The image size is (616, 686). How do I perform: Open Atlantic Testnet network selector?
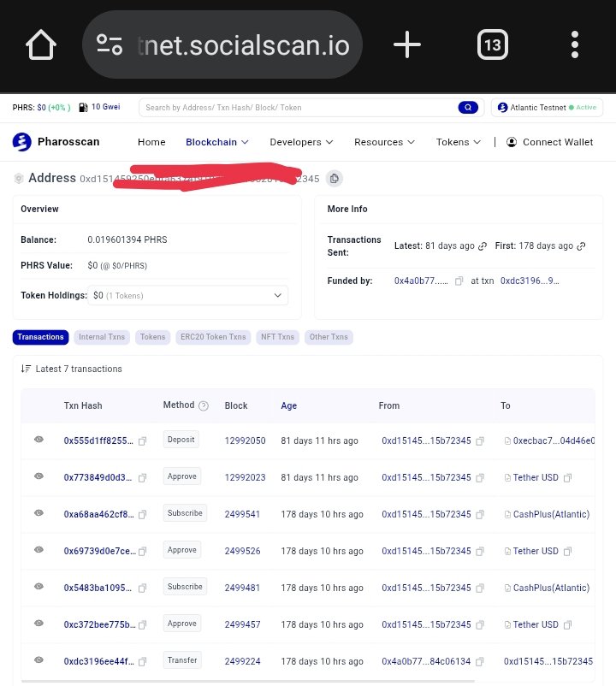[x=547, y=107]
